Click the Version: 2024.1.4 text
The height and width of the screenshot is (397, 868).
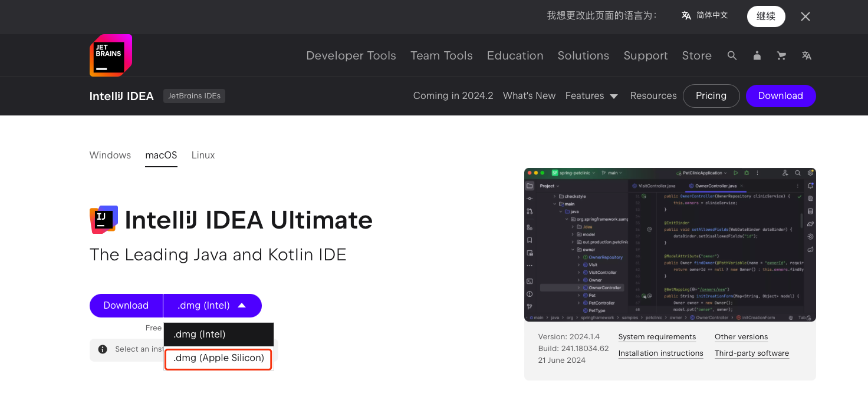pos(569,337)
